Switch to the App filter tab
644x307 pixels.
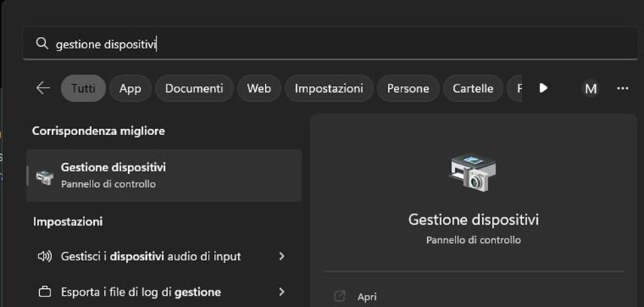[x=130, y=88]
